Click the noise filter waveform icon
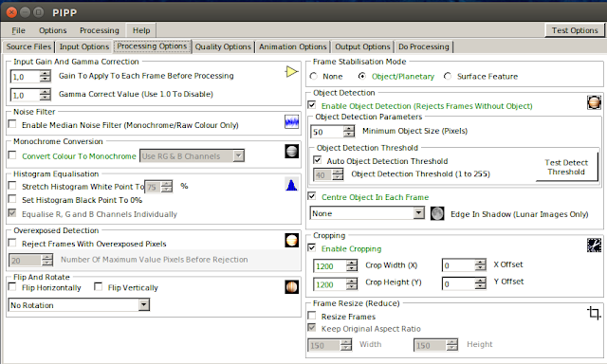Viewport: 607px width, 364px height. pos(291,122)
